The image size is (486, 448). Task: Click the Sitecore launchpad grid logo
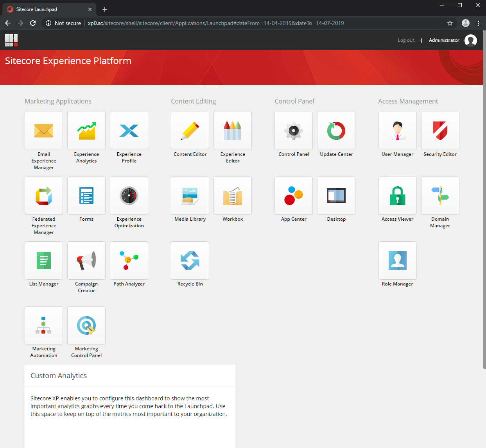pyautogui.click(x=11, y=40)
